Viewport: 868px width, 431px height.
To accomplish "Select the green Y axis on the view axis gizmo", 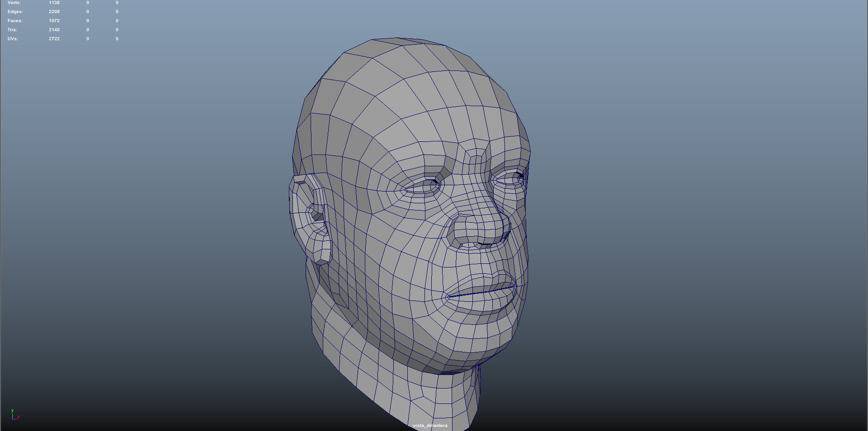I will point(14,410).
